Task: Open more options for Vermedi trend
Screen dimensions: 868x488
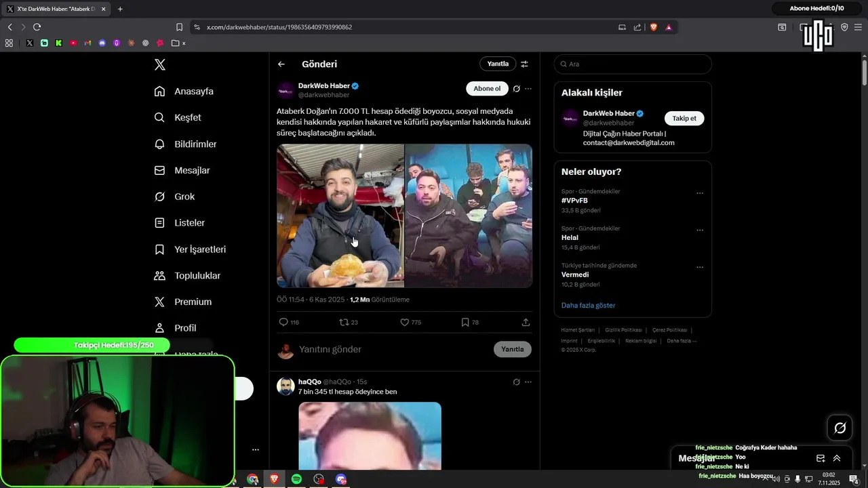Action: coord(700,267)
